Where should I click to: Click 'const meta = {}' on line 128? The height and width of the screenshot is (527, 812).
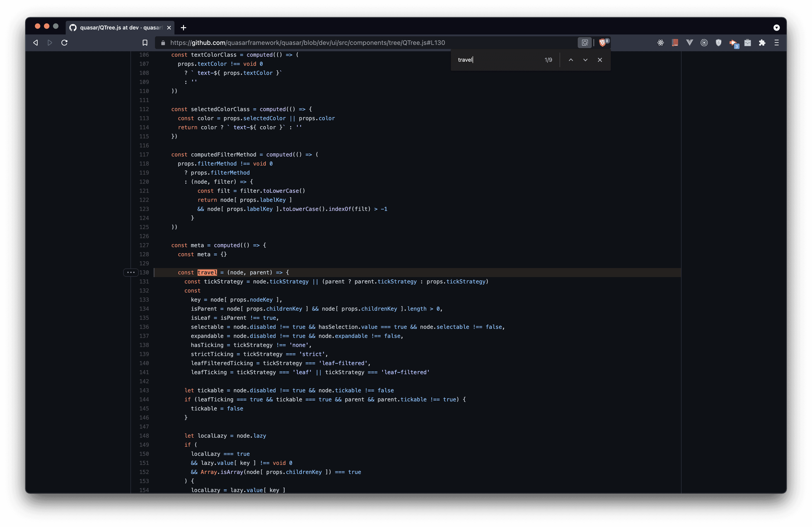coord(202,254)
